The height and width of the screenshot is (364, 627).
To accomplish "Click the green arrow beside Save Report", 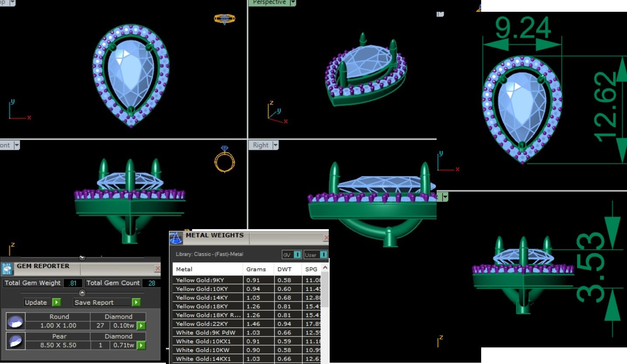I will (136, 302).
